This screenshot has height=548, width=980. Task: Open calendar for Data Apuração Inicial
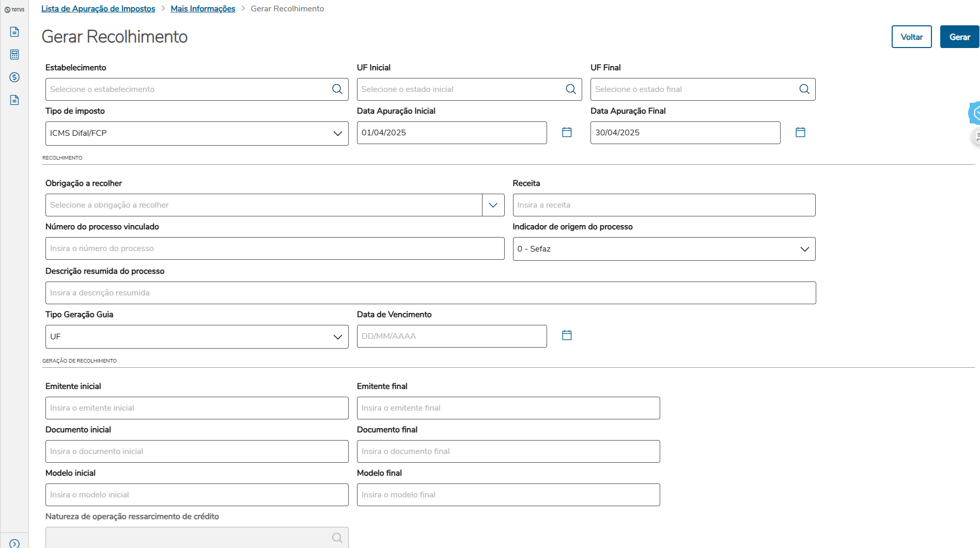[567, 132]
